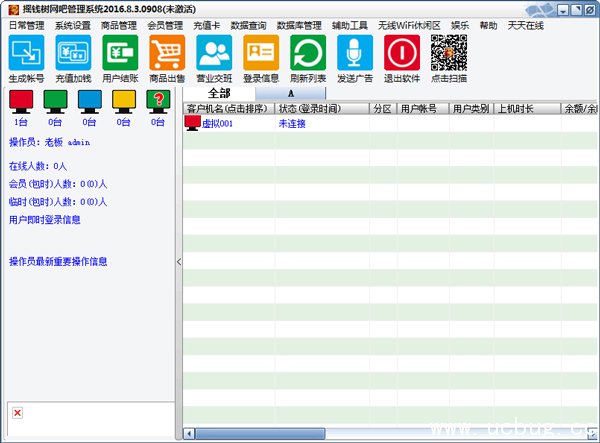Open the 帮助 menu
The width and height of the screenshot is (600, 443).
click(488, 26)
